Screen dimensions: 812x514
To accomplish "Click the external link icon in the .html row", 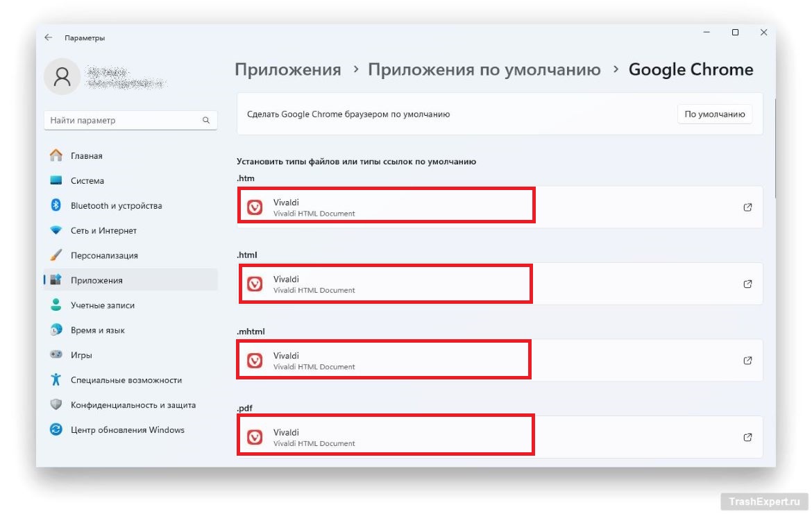I will (x=747, y=284).
